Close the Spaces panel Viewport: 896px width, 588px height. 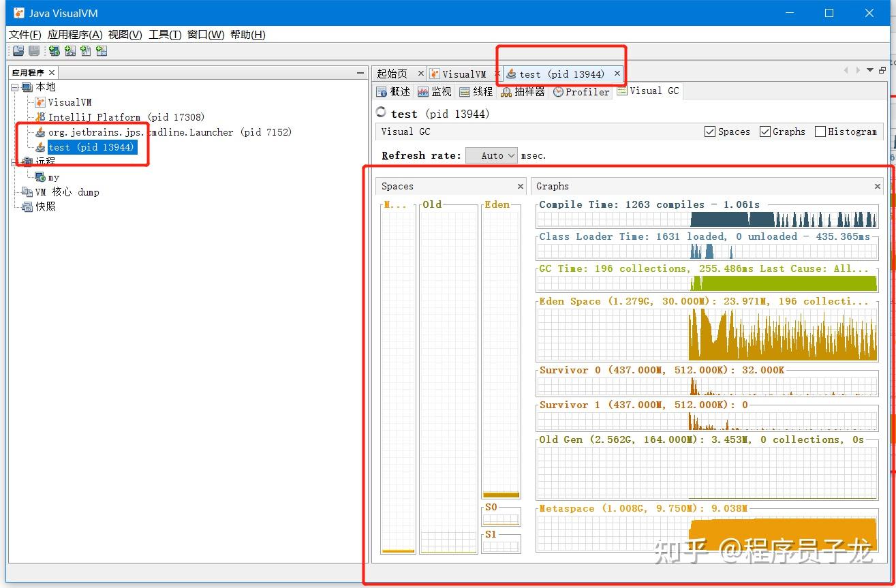[520, 186]
